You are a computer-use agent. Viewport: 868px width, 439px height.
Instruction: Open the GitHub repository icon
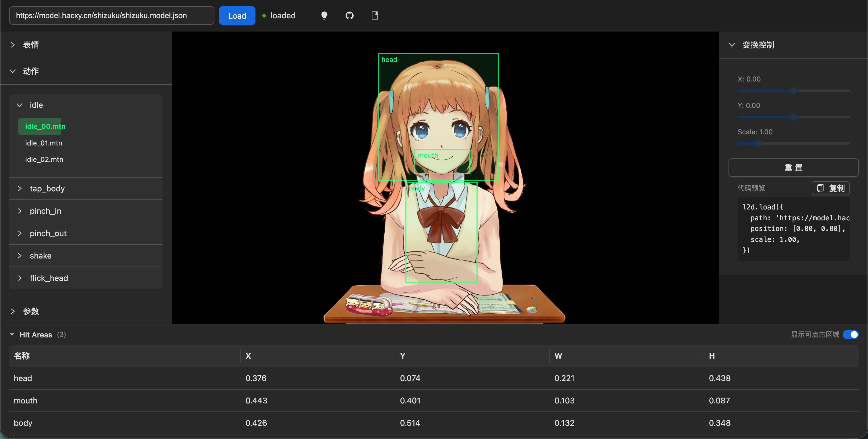point(349,15)
